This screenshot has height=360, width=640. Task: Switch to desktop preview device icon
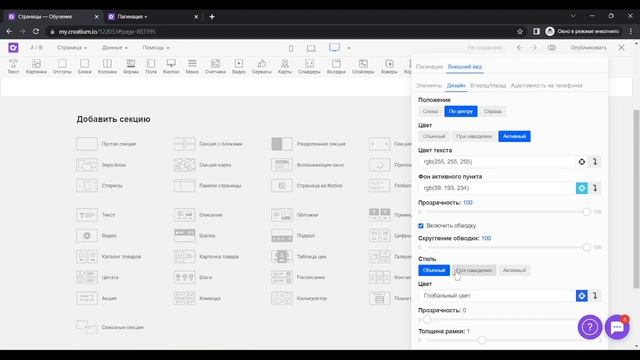tap(334, 47)
